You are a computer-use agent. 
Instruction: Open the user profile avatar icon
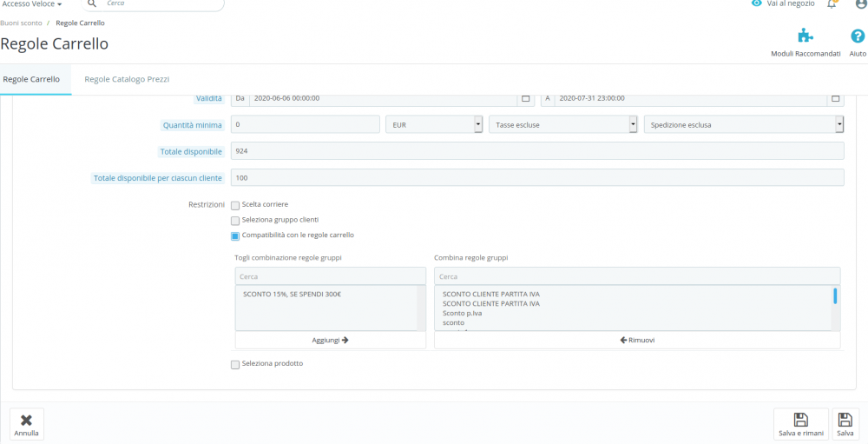pyautogui.click(x=861, y=3)
